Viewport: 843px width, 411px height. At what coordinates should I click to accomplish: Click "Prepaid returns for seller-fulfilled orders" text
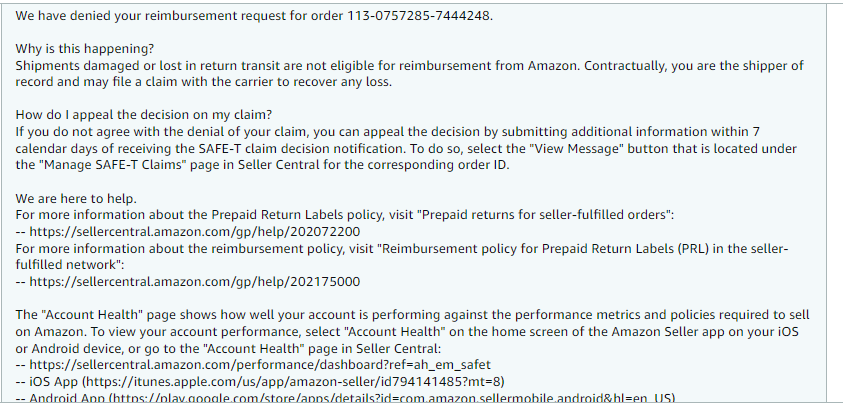tap(546, 215)
